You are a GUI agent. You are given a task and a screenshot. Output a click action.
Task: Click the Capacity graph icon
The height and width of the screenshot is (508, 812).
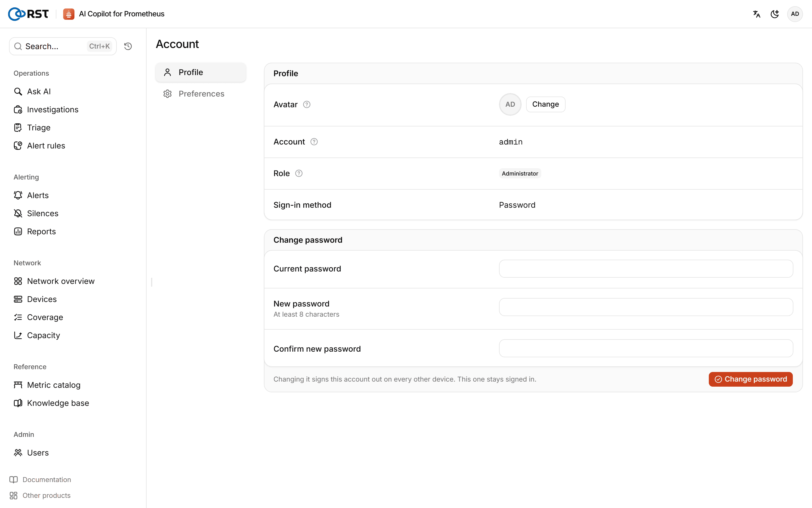[x=18, y=335]
